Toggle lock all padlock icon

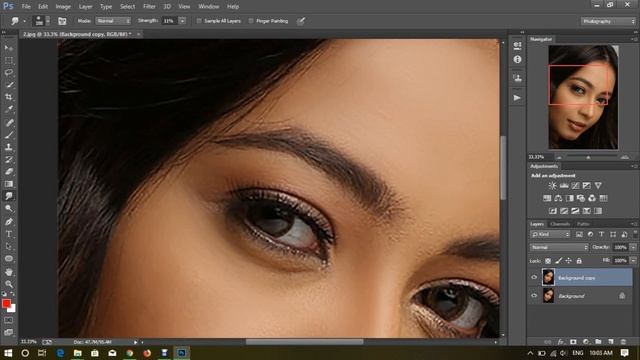point(579,260)
